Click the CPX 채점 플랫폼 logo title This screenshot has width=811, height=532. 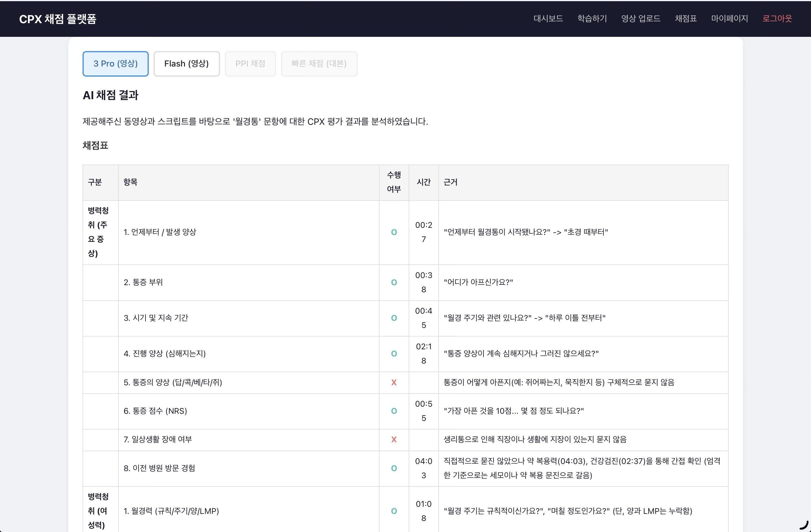pyautogui.click(x=58, y=19)
